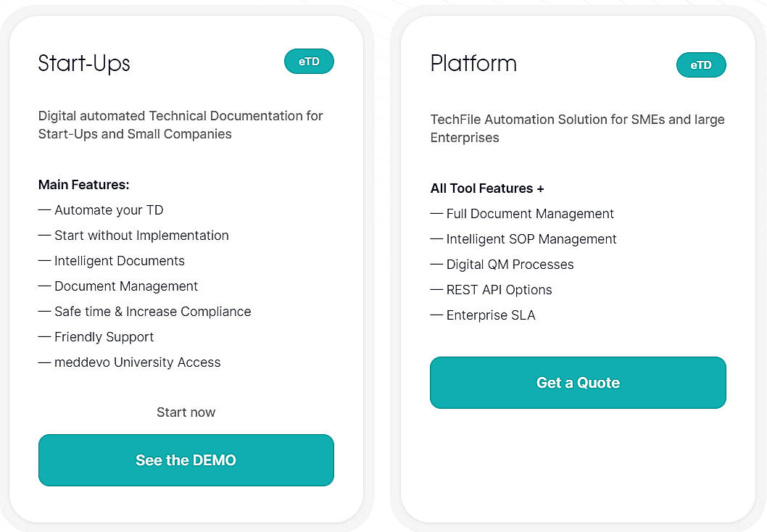The width and height of the screenshot is (767, 532).
Task: Click Document Management under Main Features
Action: 117,286
